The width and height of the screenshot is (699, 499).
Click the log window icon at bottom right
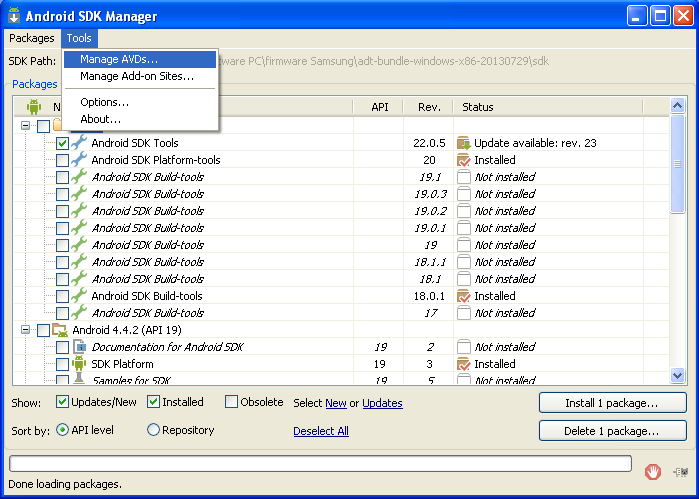[681, 472]
